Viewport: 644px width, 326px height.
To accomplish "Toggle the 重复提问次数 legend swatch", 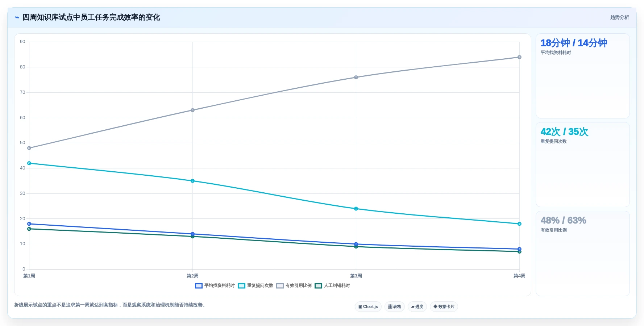I will pos(242,286).
